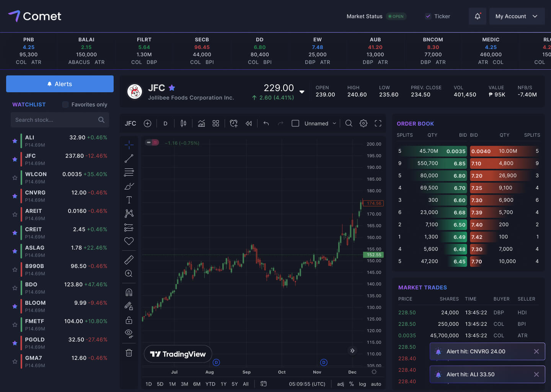Remove all drawings with trash icon
The image size is (551, 392).
point(129,353)
